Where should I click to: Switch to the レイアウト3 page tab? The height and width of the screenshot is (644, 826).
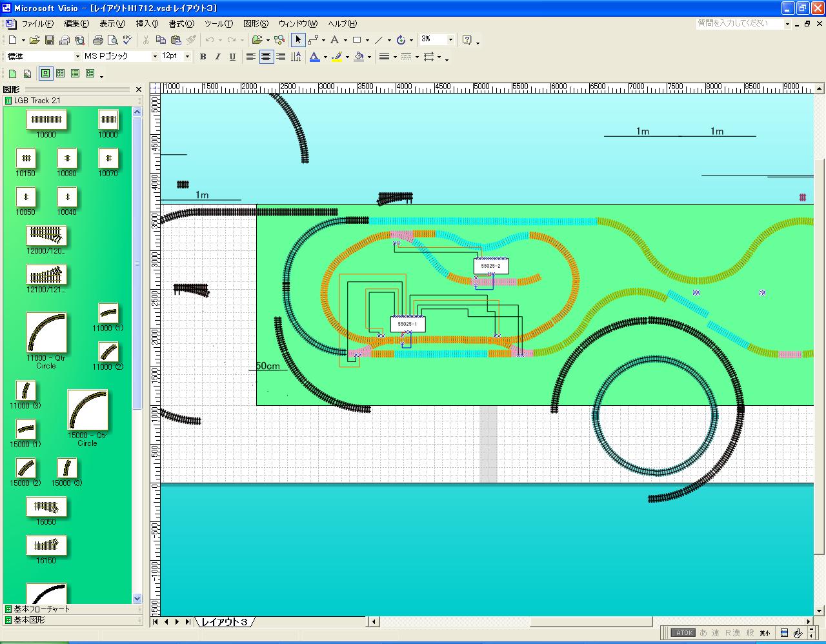[x=224, y=622]
